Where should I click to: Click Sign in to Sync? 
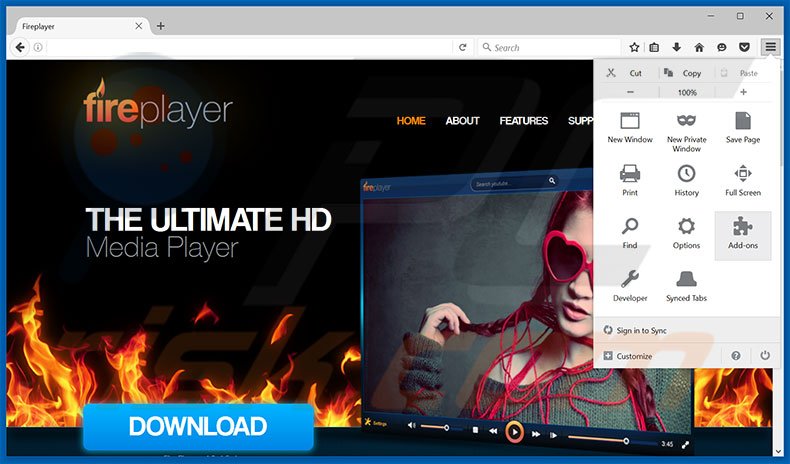(x=641, y=330)
